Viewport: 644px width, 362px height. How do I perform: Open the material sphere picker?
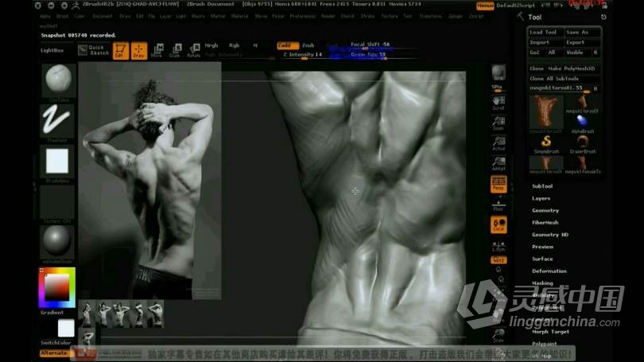(x=57, y=242)
